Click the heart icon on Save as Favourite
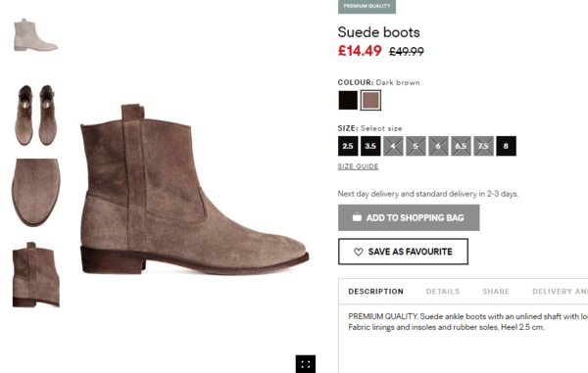This screenshot has width=588, height=373. click(x=358, y=252)
